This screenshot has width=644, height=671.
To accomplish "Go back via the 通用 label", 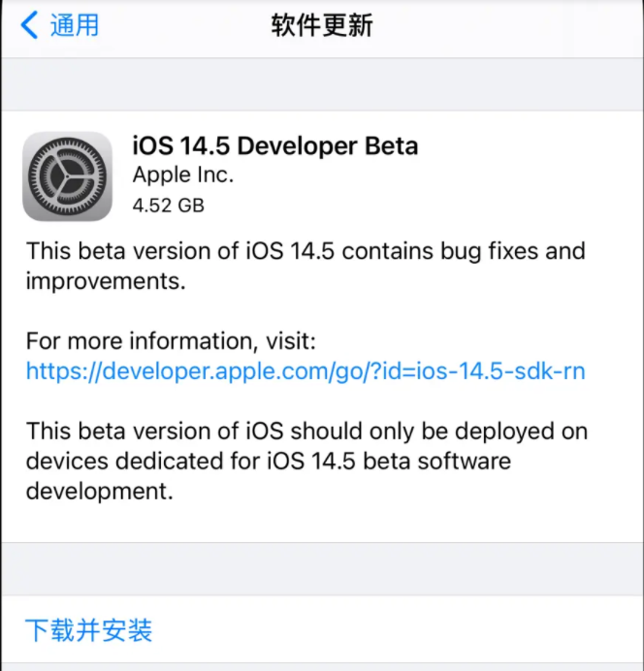I will (75, 25).
